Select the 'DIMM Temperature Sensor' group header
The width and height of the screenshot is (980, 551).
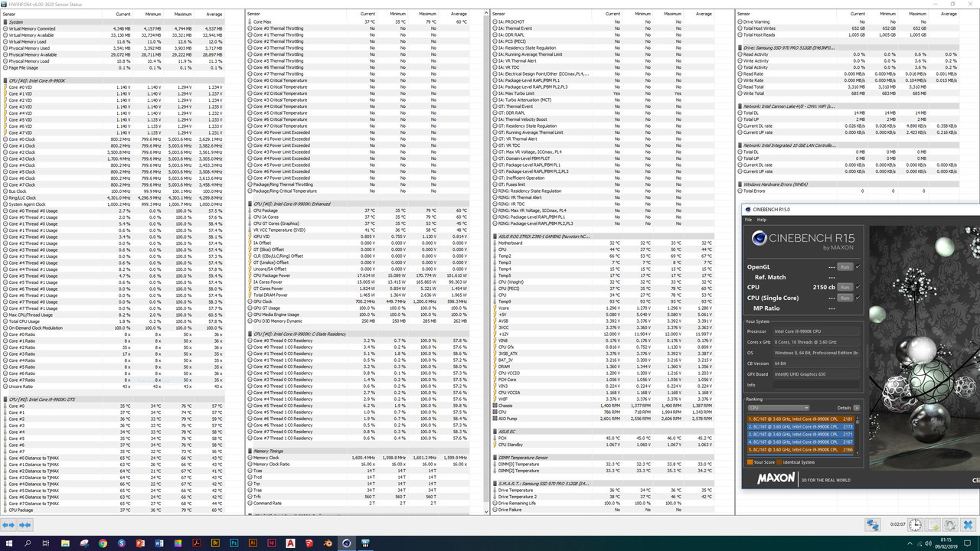point(602,457)
